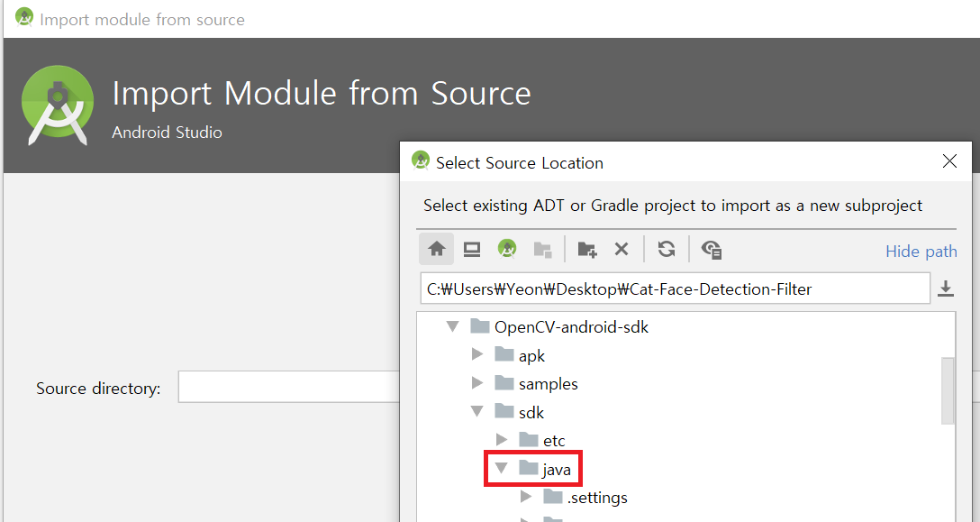Go to the Home directory icon
The height and width of the screenshot is (522, 980).
pos(436,249)
